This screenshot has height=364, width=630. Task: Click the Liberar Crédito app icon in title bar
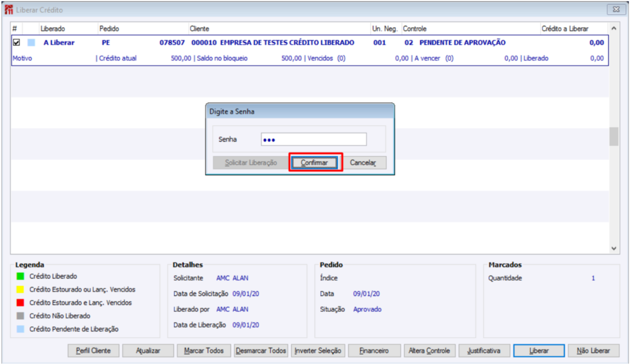(x=8, y=9)
